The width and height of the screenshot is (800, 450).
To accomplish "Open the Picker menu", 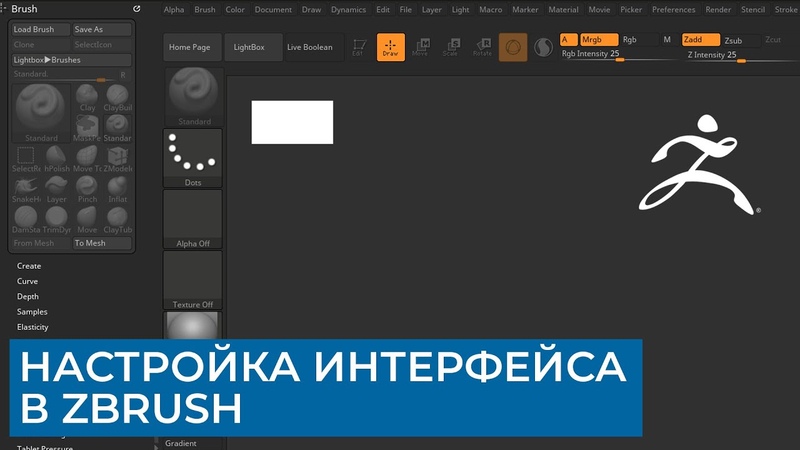I will (631, 9).
